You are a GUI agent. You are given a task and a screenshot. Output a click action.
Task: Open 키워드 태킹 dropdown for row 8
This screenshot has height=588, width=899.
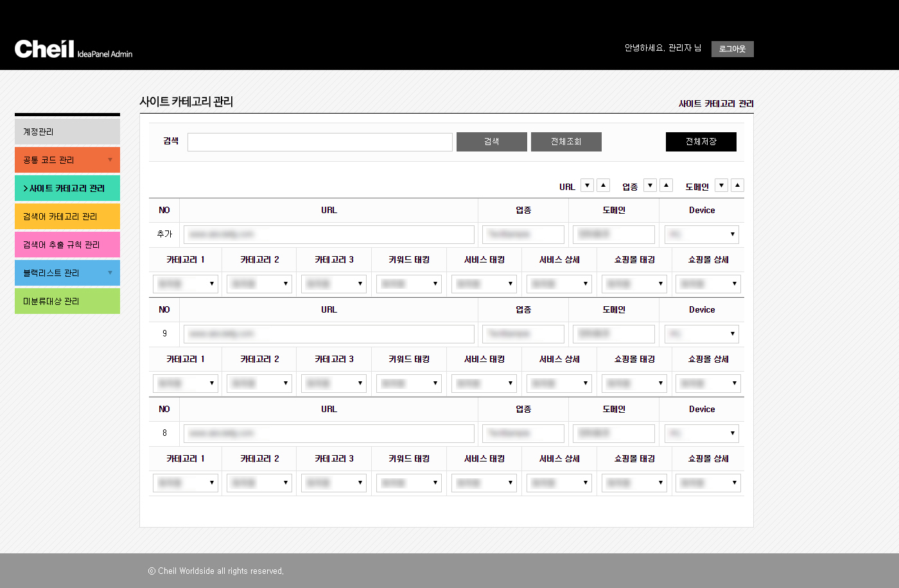click(409, 483)
